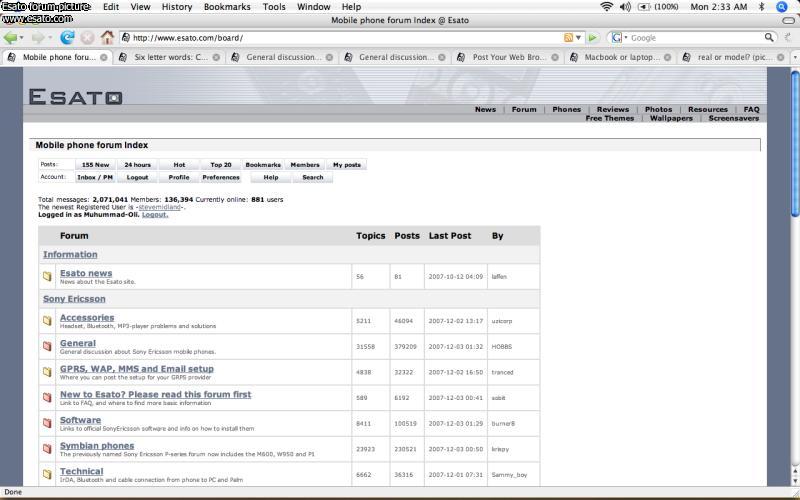Close the 'Macbook or laptop' tab
This screenshot has width=800, height=500.
click(x=667, y=57)
